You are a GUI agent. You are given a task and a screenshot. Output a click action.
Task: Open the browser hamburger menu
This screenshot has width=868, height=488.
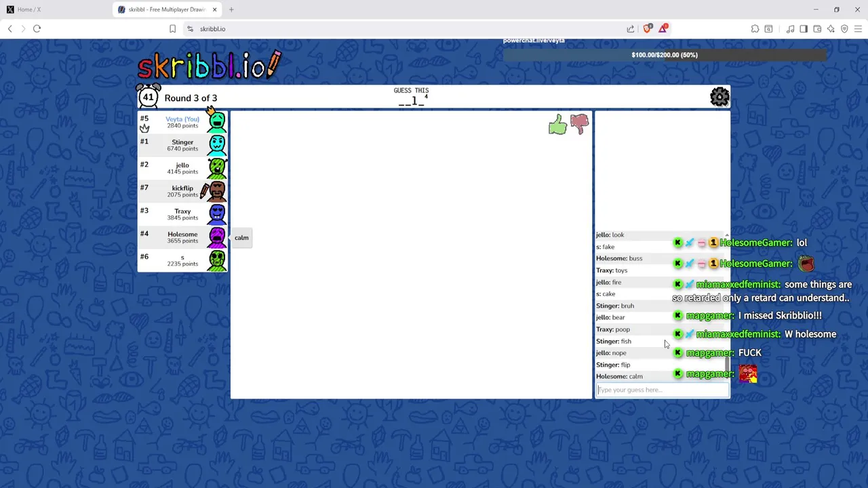point(858,28)
